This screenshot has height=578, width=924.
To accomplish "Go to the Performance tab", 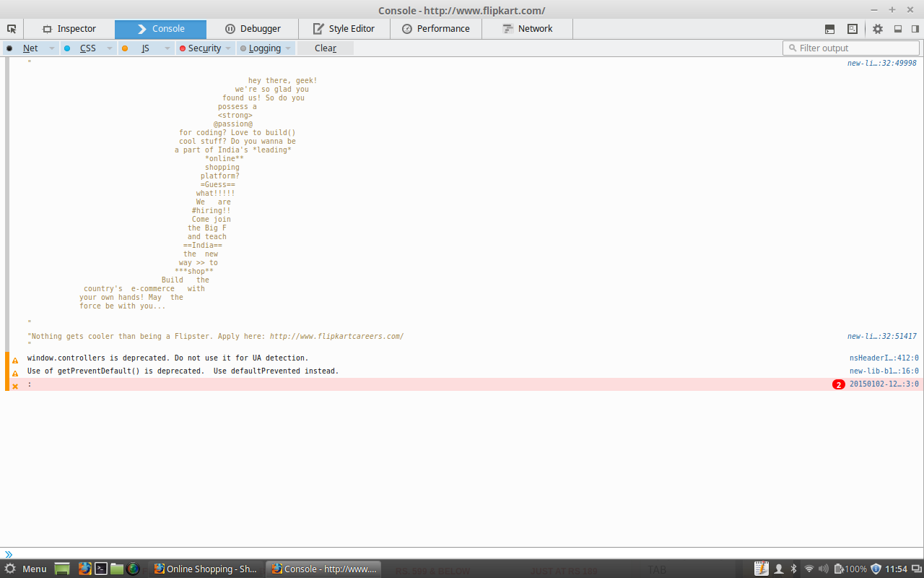I will pyautogui.click(x=436, y=29).
